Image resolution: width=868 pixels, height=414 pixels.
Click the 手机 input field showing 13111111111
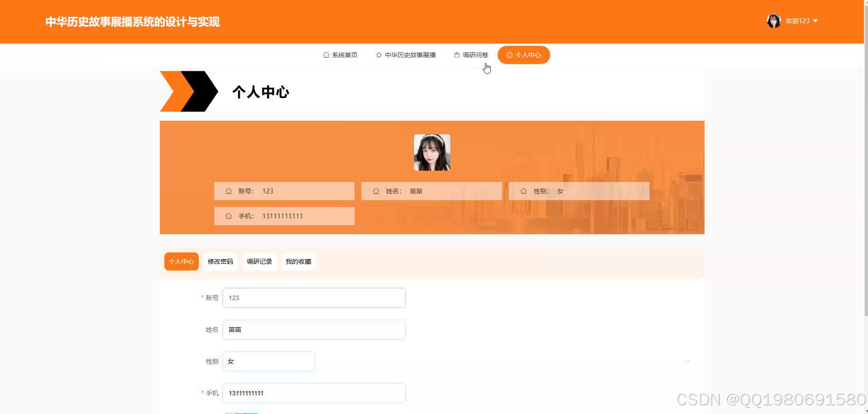(313, 393)
